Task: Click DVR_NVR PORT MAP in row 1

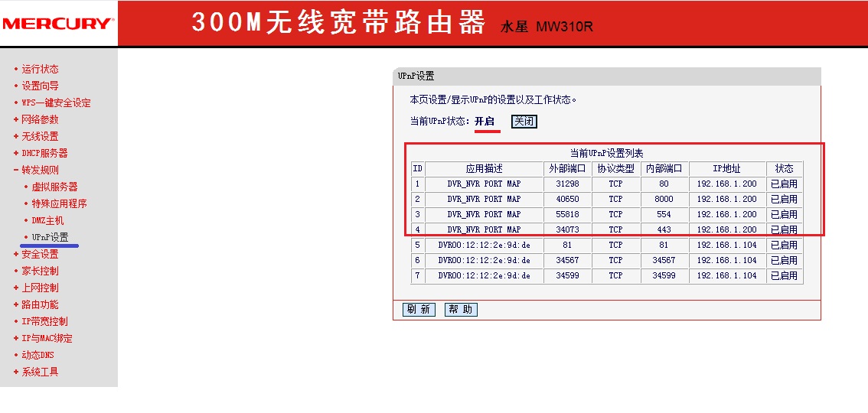Action: coord(485,184)
